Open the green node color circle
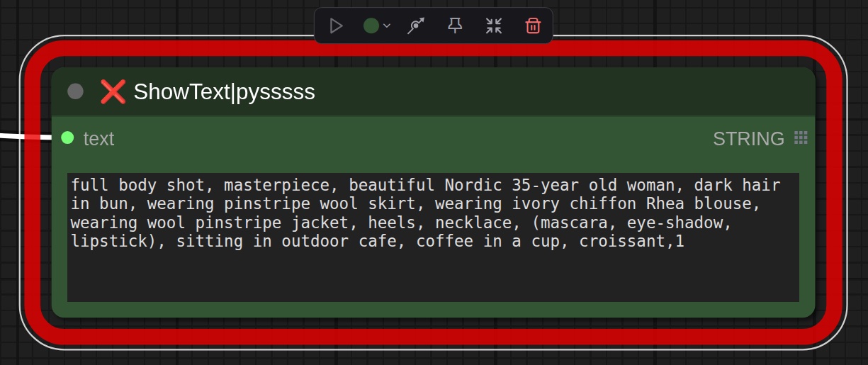This screenshot has width=868, height=365. pyautogui.click(x=371, y=26)
